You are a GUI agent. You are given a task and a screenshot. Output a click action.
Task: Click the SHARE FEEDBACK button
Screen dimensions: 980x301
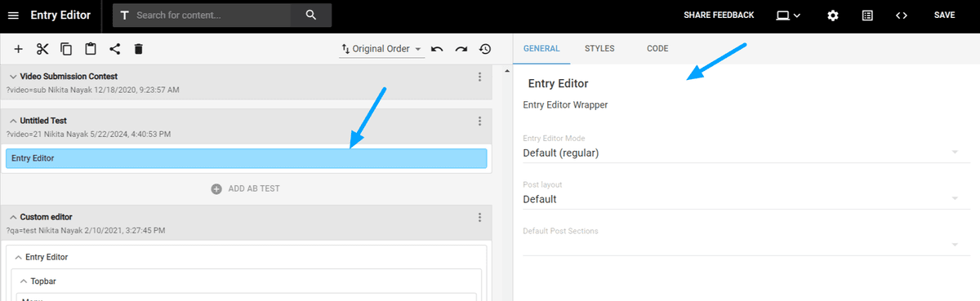(x=719, y=15)
